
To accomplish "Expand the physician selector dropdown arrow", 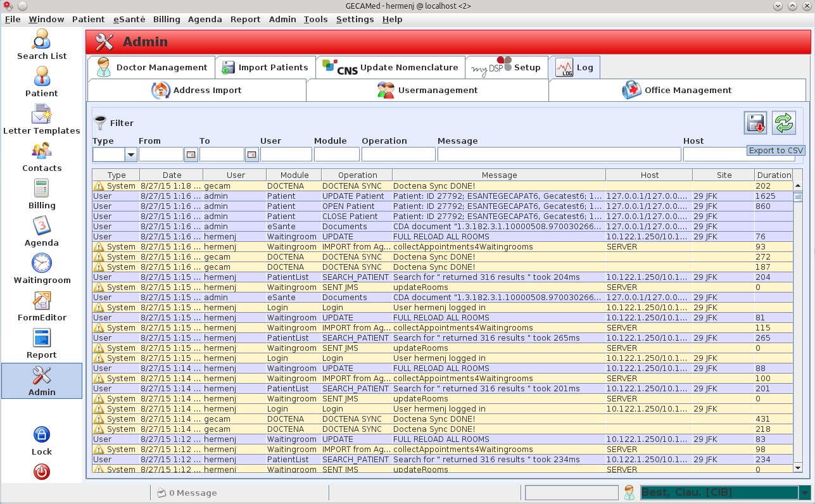I will point(804,493).
